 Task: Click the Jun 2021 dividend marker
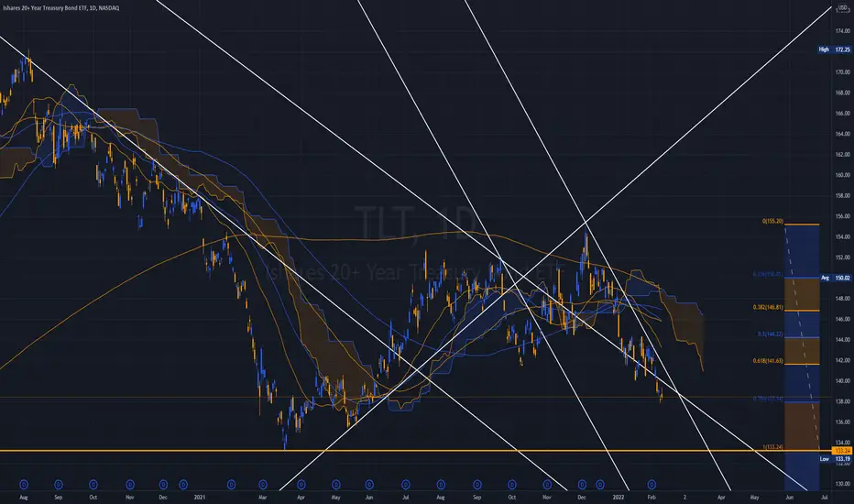point(369,485)
